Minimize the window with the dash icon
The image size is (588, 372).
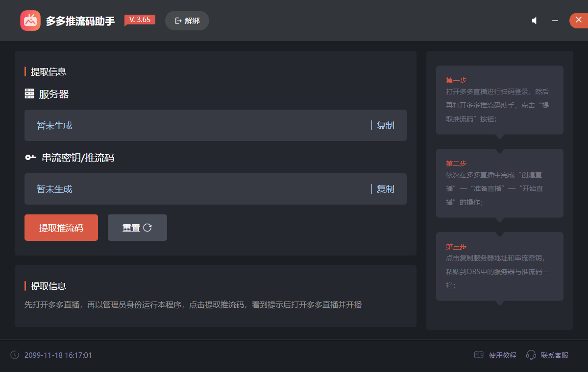555,21
